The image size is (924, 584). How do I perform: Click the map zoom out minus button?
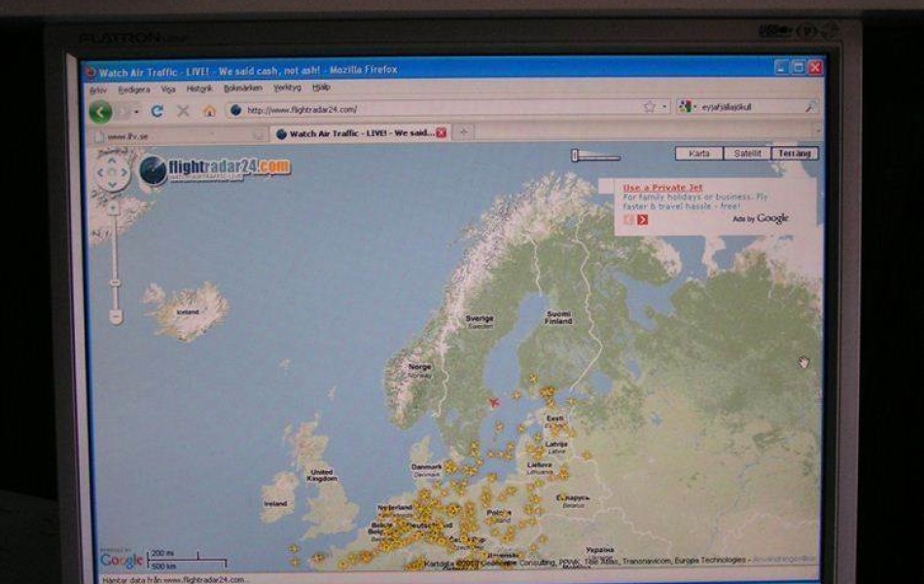click(x=115, y=315)
